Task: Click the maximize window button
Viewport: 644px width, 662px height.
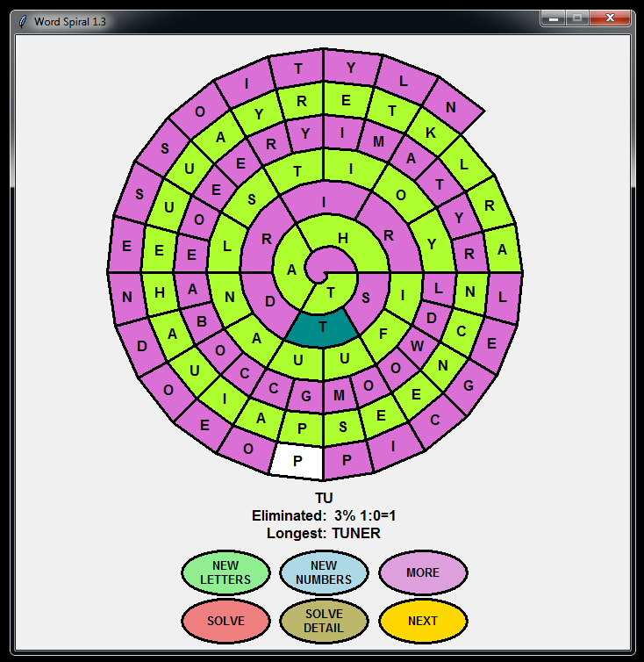Action: point(577,18)
